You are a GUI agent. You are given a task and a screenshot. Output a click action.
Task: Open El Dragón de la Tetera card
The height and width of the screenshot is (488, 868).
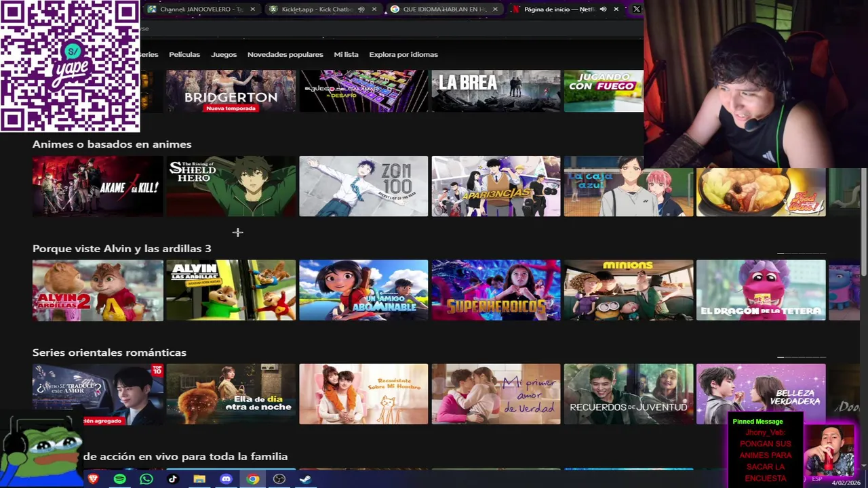761,290
